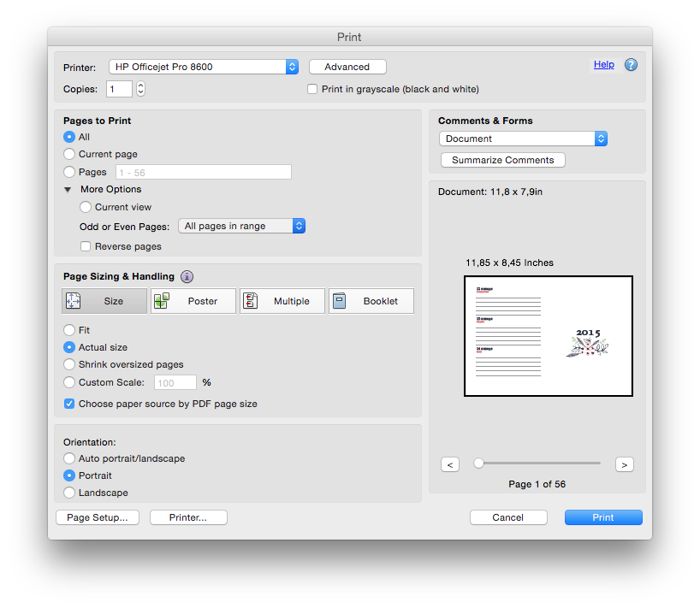Open the Comments & Forms Document dropdown
Screen dimensions: 700x608
523,139
